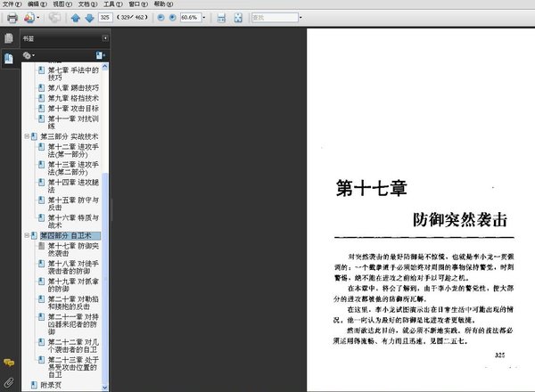Collapse the 第四部分 自卫术 tree node

pyautogui.click(x=27, y=235)
